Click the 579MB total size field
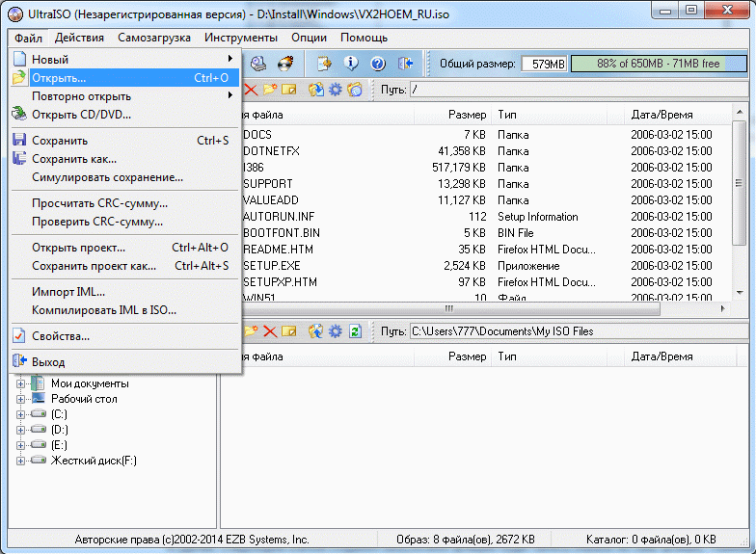This screenshot has height=554, width=756. (x=544, y=64)
